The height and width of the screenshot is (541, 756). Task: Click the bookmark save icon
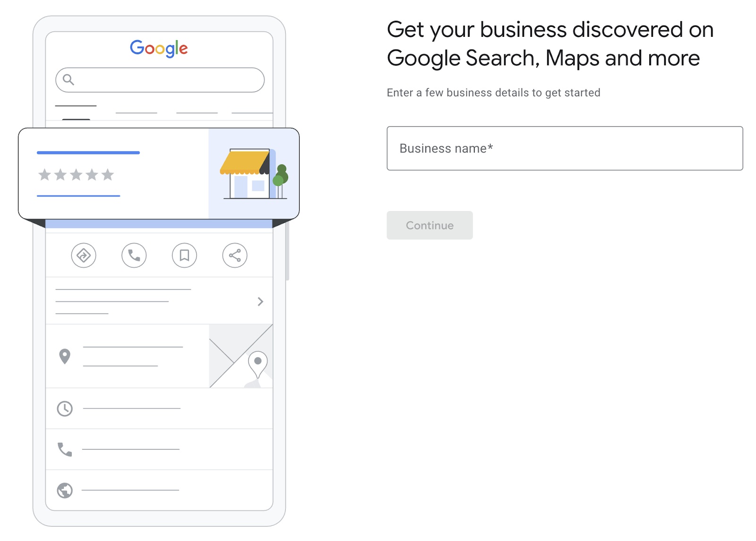[x=184, y=255]
